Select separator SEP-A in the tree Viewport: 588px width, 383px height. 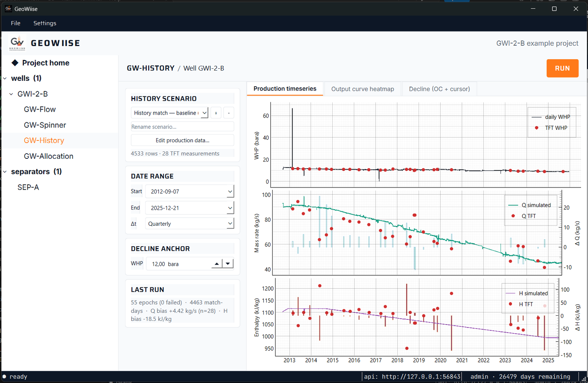[x=28, y=187]
